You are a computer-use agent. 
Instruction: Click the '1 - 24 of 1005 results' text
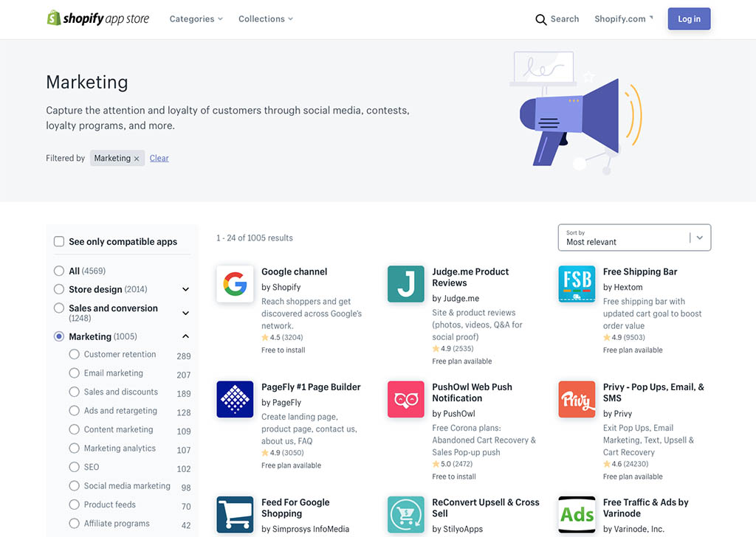pyautogui.click(x=255, y=238)
